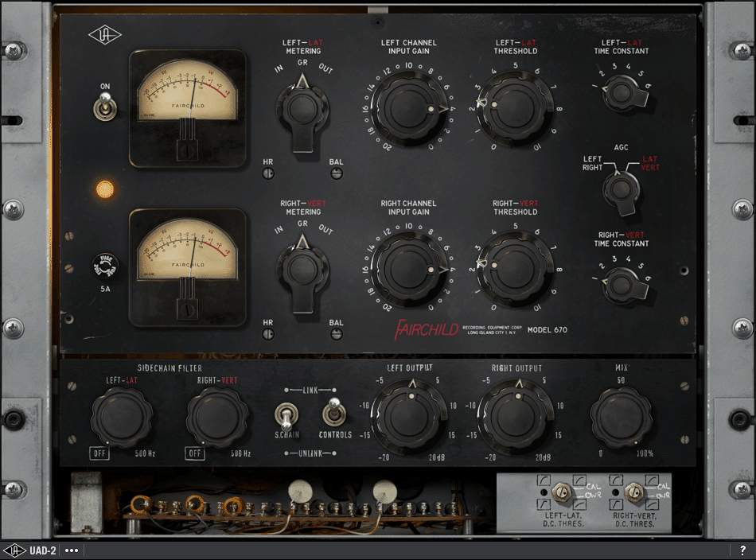Click the top-left rack screw
The height and width of the screenshot is (560, 756).
point(13,51)
